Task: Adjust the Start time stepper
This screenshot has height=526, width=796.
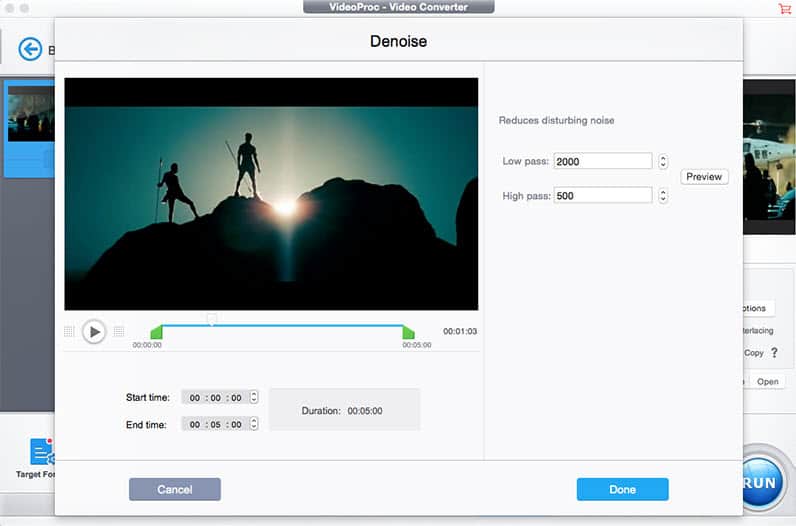Action: pyautogui.click(x=254, y=397)
